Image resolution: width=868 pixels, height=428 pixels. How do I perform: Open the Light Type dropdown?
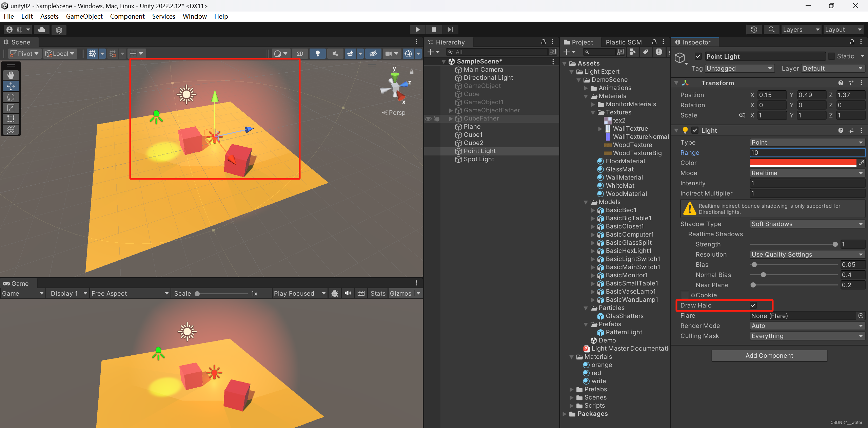pos(807,143)
